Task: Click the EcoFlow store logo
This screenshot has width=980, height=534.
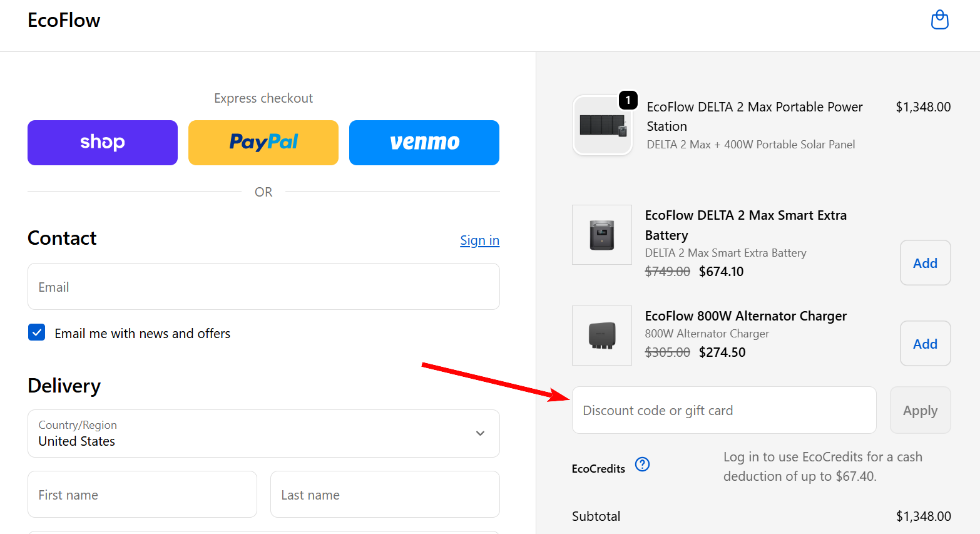Action: (x=64, y=21)
